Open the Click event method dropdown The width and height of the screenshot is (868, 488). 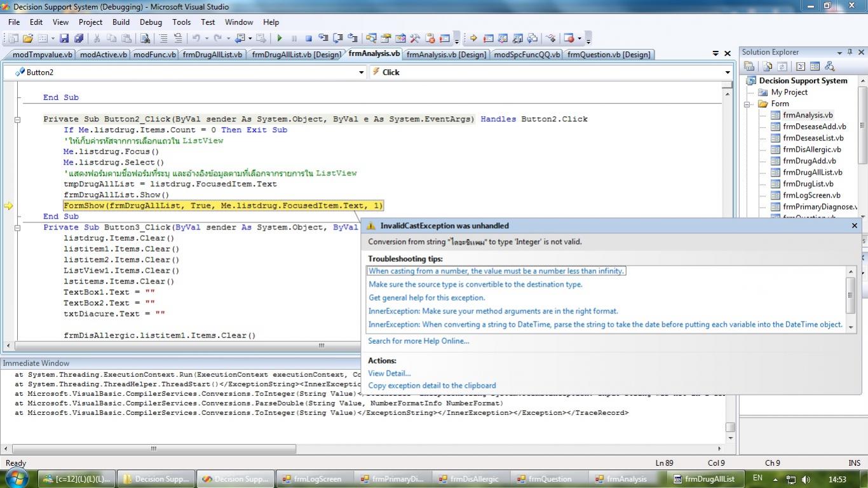[728, 72]
